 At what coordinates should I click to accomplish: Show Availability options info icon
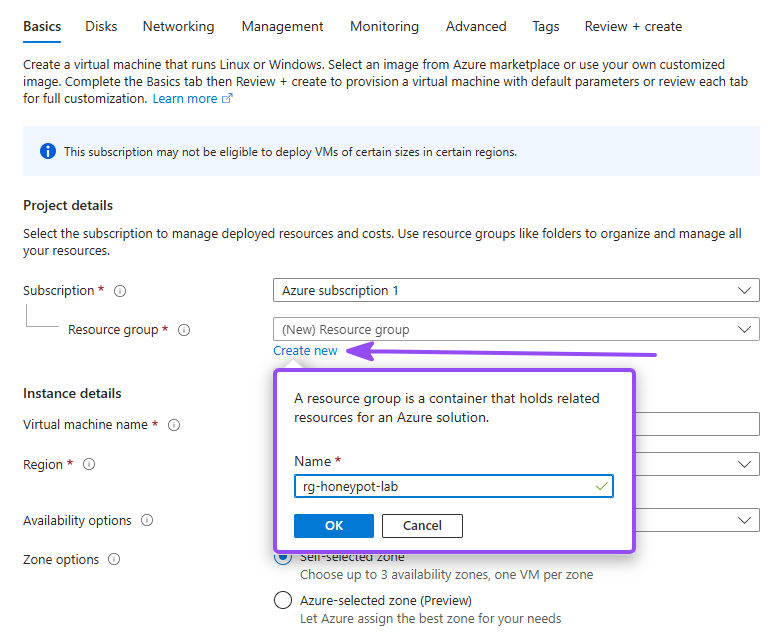point(147,520)
